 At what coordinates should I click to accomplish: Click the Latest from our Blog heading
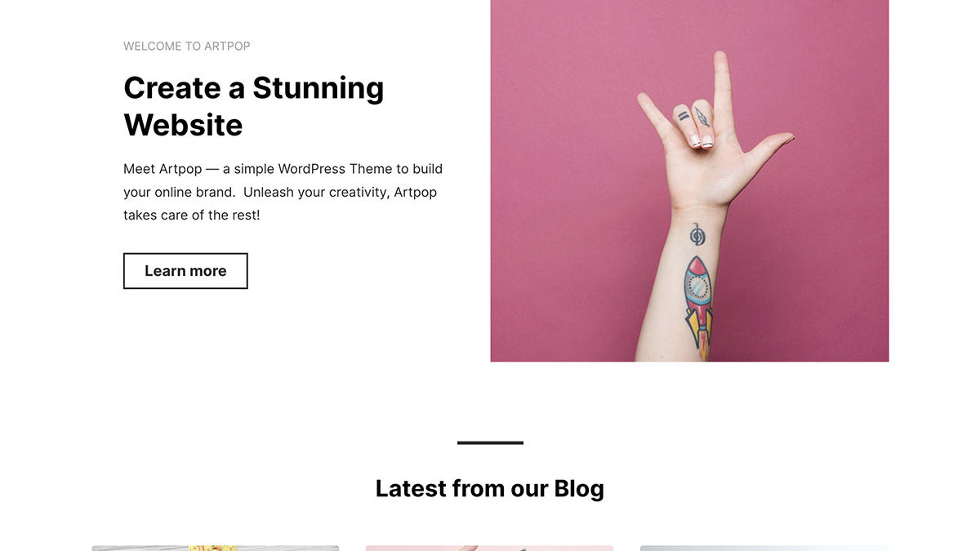490,488
